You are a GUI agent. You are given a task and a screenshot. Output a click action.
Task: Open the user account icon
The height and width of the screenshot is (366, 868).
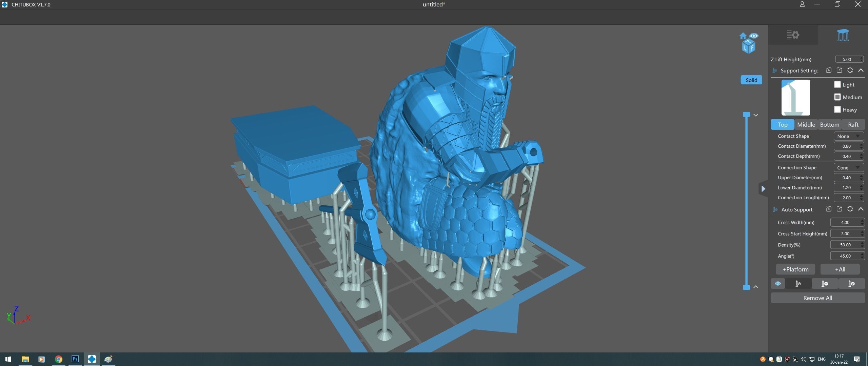[802, 4]
